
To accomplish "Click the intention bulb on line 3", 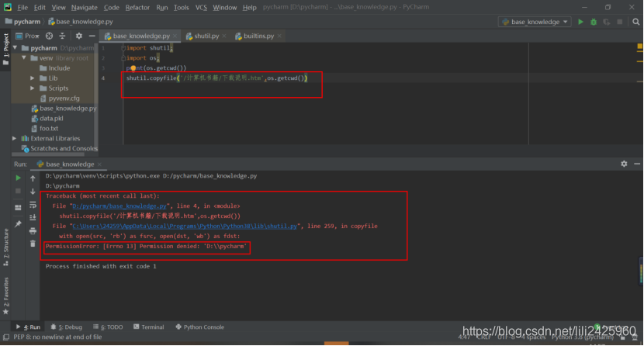I will [x=133, y=68].
